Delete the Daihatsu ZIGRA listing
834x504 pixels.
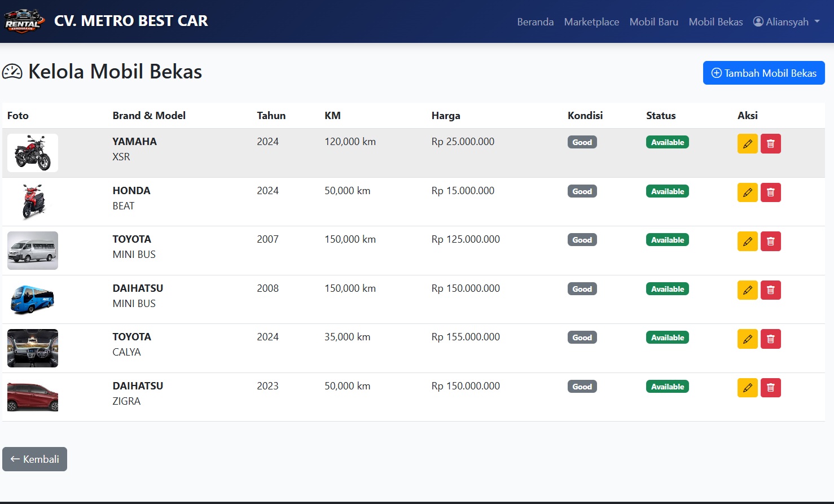coord(771,388)
